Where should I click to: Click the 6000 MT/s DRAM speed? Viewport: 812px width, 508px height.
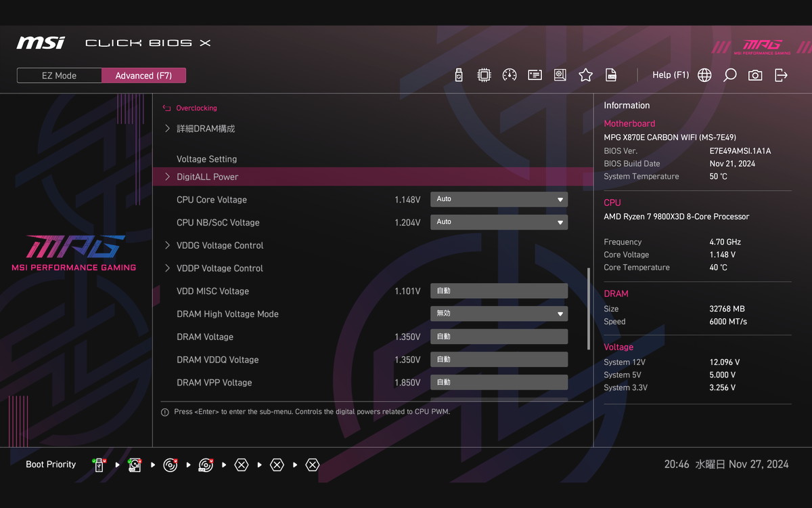point(728,322)
